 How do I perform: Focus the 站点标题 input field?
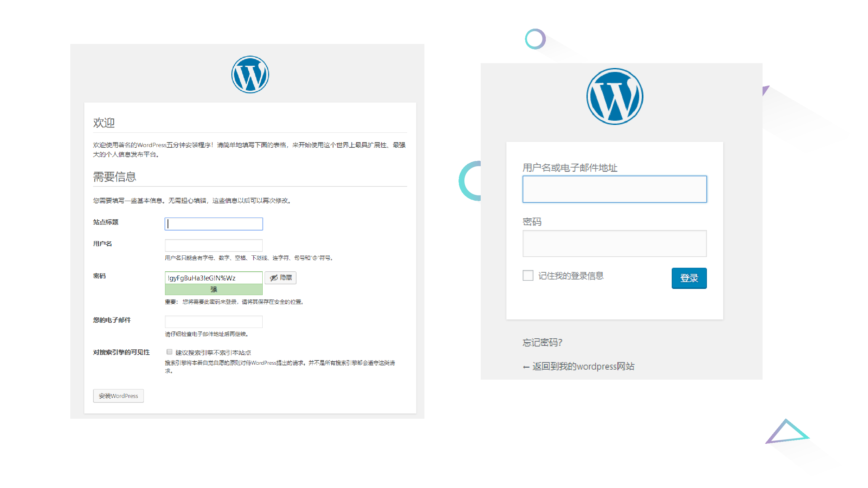[x=214, y=224]
